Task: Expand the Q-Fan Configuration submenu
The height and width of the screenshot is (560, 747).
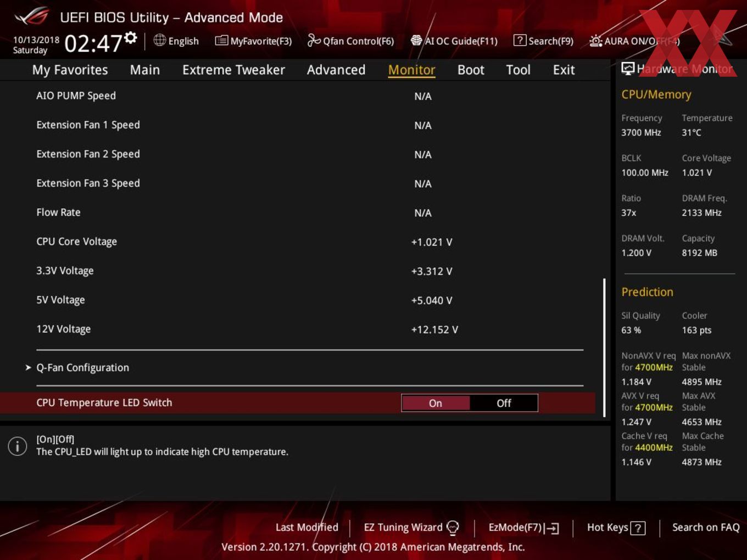Action: pyautogui.click(x=82, y=368)
